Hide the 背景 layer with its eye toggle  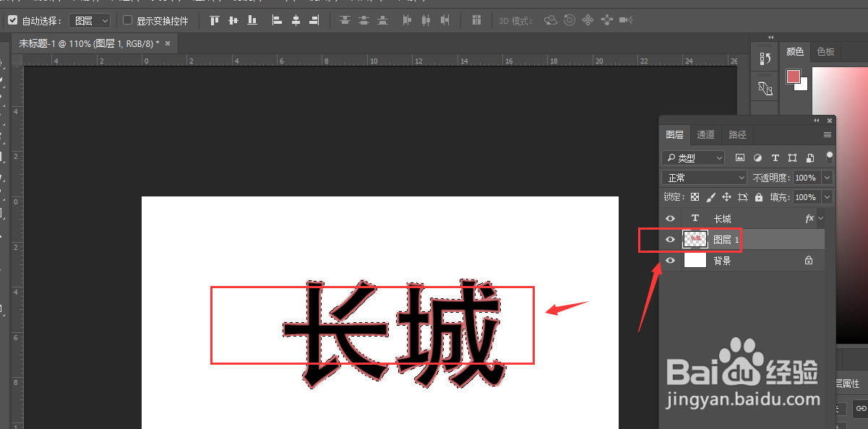(669, 260)
